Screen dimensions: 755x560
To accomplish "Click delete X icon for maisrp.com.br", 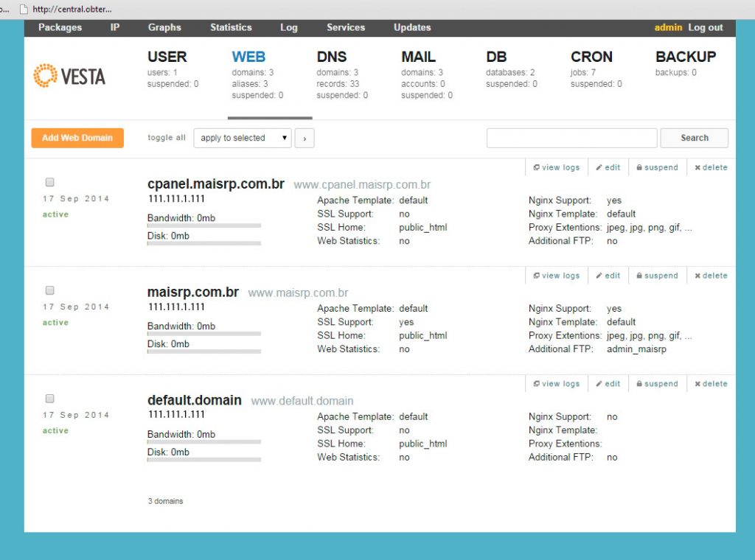I will 697,276.
